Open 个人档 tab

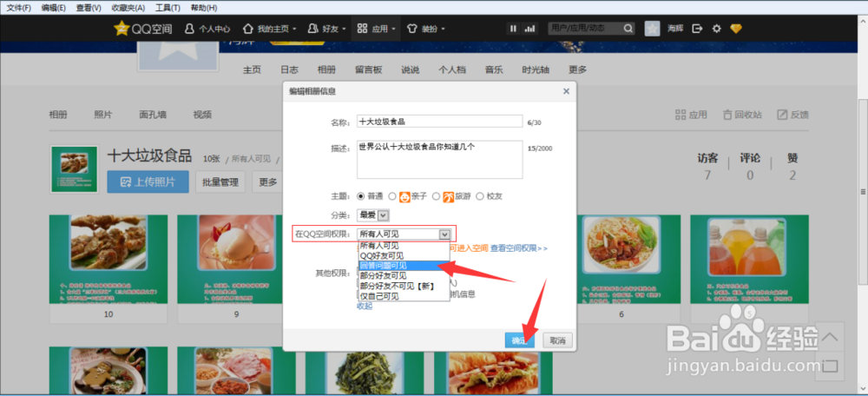pos(452,69)
